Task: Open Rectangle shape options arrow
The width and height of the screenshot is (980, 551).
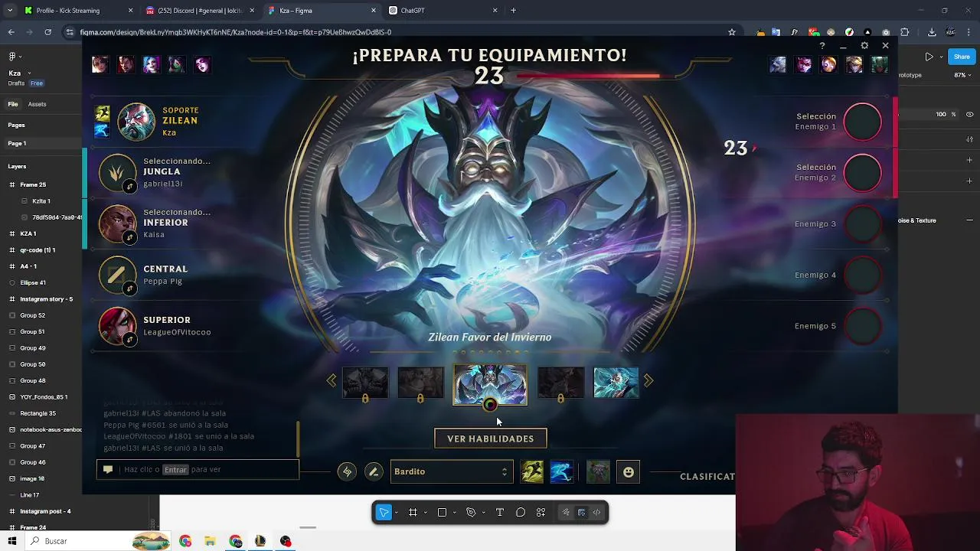Action: tap(454, 513)
